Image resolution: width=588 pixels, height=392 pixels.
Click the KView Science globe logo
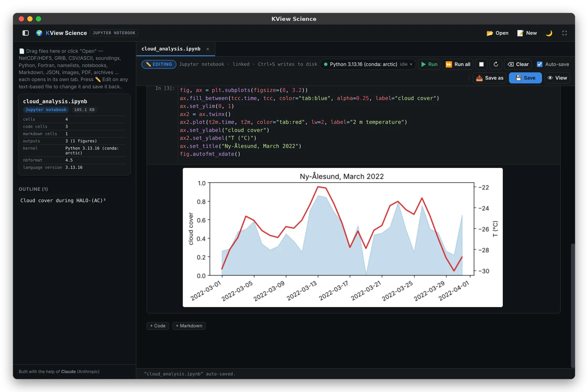[39, 33]
